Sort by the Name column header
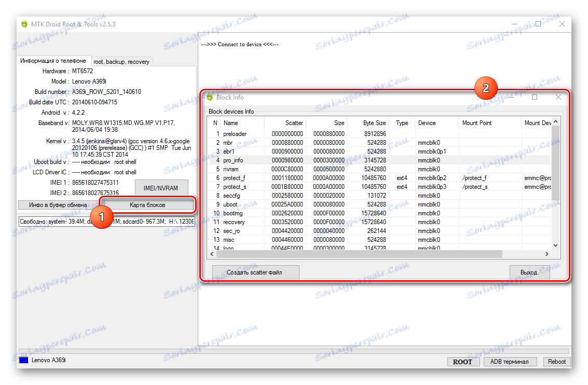 pyautogui.click(x=242, y=123)
